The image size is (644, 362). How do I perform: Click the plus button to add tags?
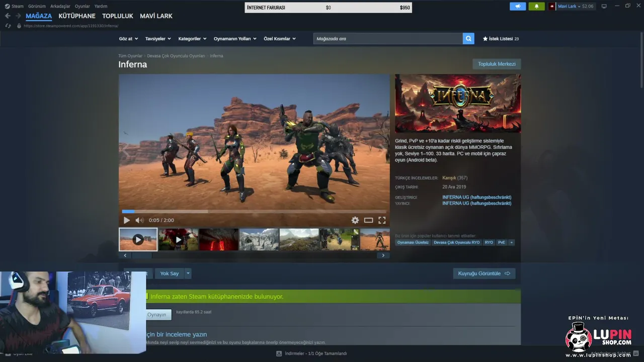click(512, 242)
